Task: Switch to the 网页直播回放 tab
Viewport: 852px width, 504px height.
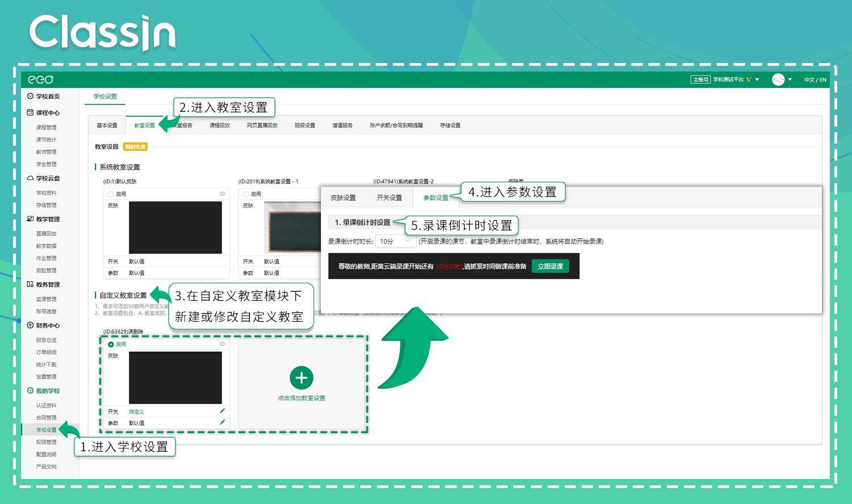Action: click(262, 125)
